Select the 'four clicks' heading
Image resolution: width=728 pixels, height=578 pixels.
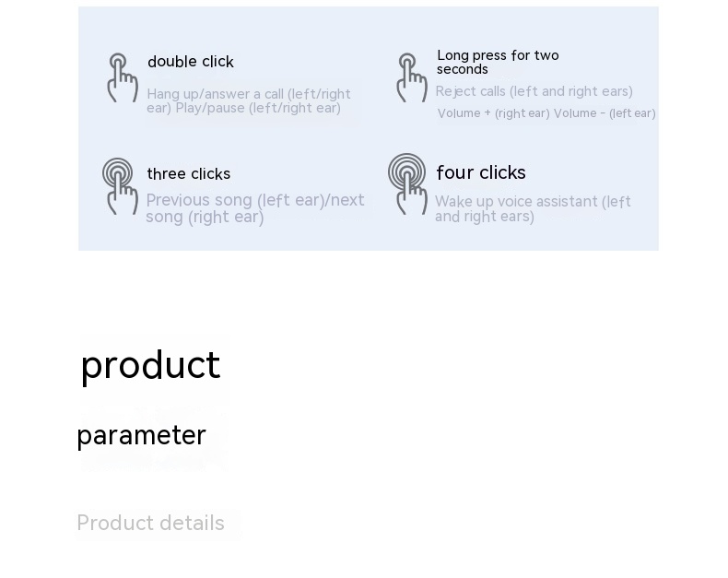[480, 173]
